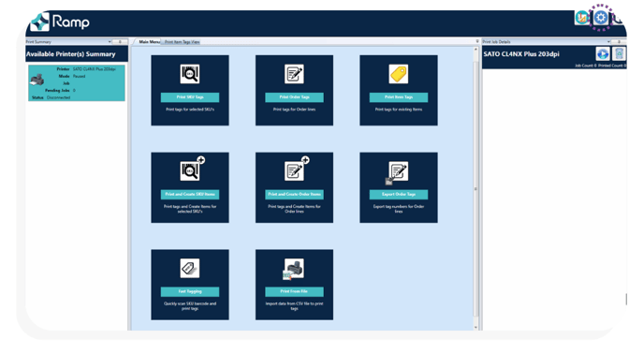Click the barcode plus icon on Create SKU Items
Screen dimensions: 644x354
191,169
